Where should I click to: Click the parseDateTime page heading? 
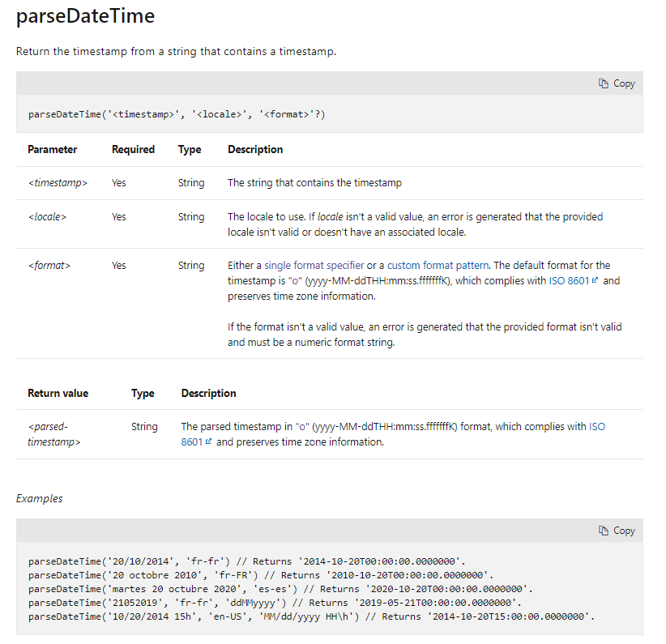pyautogui.click(x=85, y=16)
